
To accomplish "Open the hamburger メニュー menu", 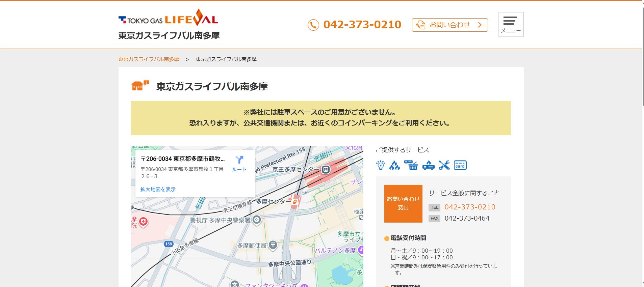I will [x=511, y=25].
